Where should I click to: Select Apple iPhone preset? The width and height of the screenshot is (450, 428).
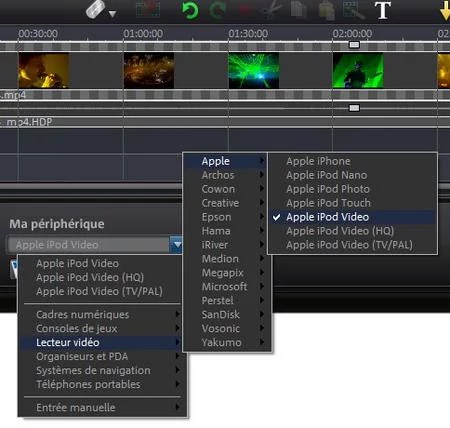352,161
